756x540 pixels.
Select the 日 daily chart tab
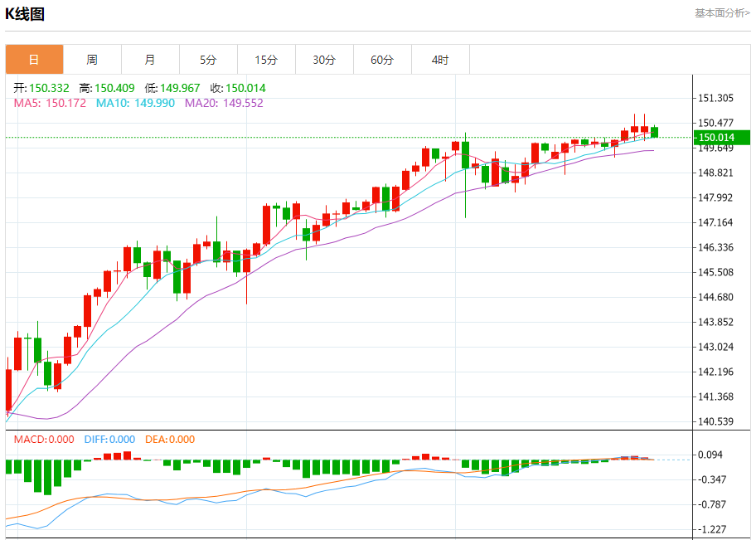point(34,60)
